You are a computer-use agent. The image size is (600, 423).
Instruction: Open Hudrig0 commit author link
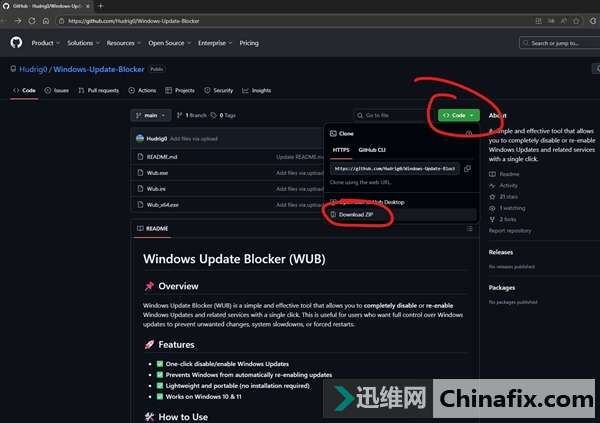coord(157,139)
